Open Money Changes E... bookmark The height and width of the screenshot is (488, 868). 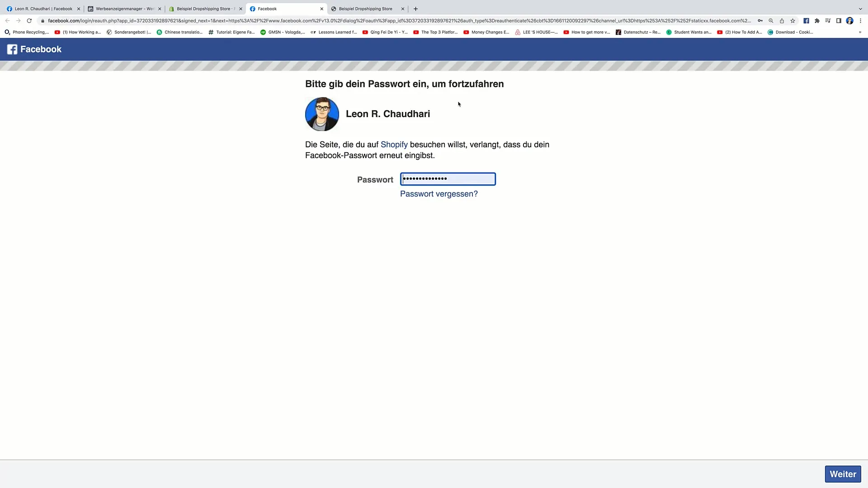tap(486, 32)
